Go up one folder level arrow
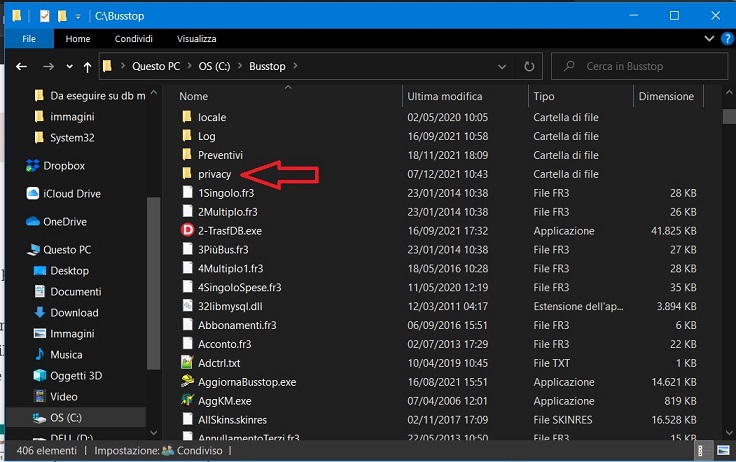The width and height of the screenshot is (736, 462). [x=87, y=67]
